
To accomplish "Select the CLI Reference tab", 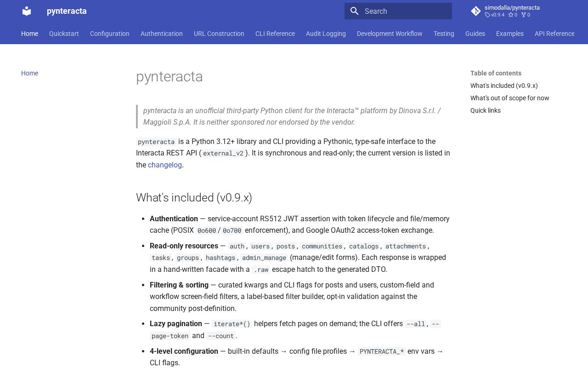I will (275, 34).
